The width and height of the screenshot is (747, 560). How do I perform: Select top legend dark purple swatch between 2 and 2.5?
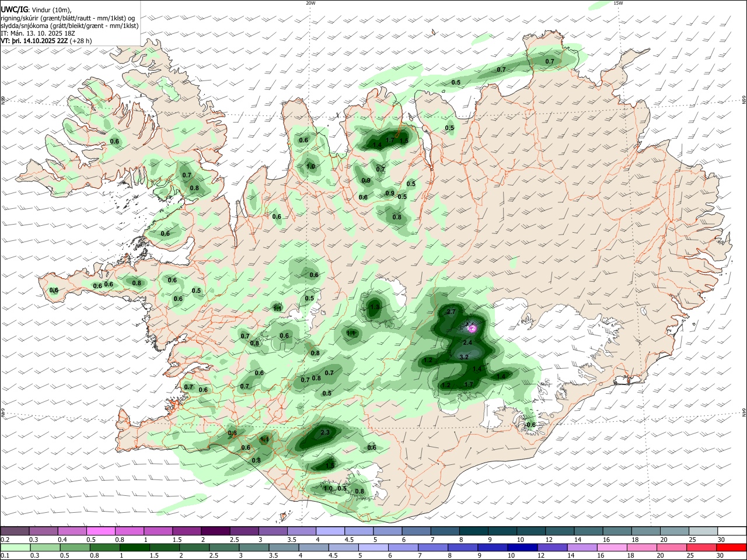pyautogui.click(x=216, y=531)
